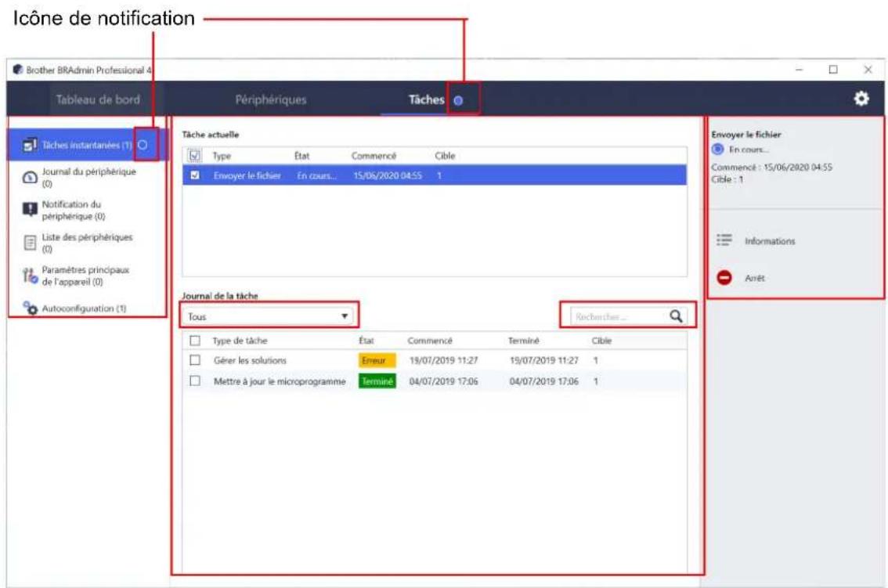Click En cours... state in current task row
The image size is (888, 588).
pos(316,175)
